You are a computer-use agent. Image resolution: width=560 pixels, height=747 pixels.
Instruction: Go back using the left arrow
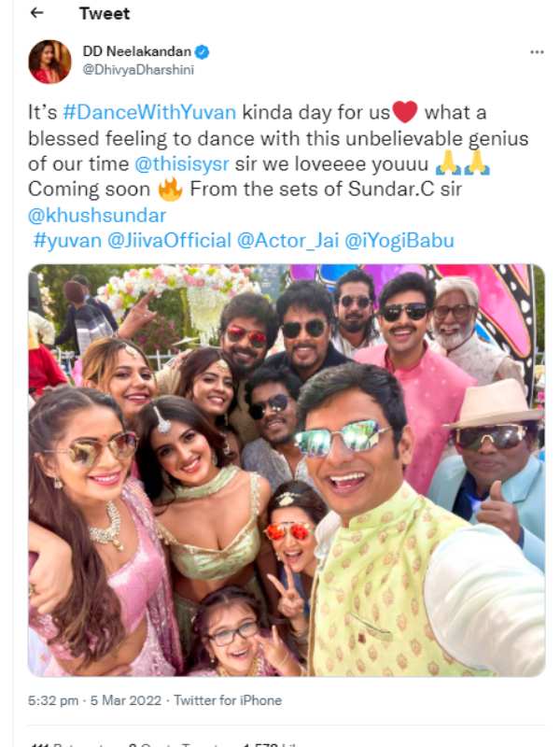(x=36, y=13)
